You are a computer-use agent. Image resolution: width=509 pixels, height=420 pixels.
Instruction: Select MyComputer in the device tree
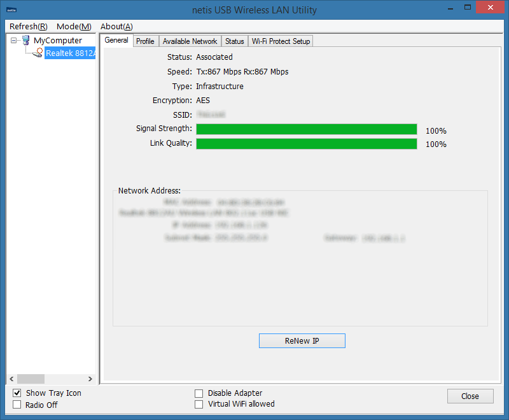tap(58, 41)
